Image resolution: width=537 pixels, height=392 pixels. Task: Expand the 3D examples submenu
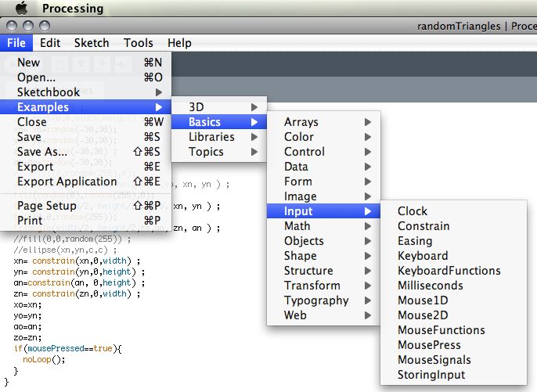(219, 107)
